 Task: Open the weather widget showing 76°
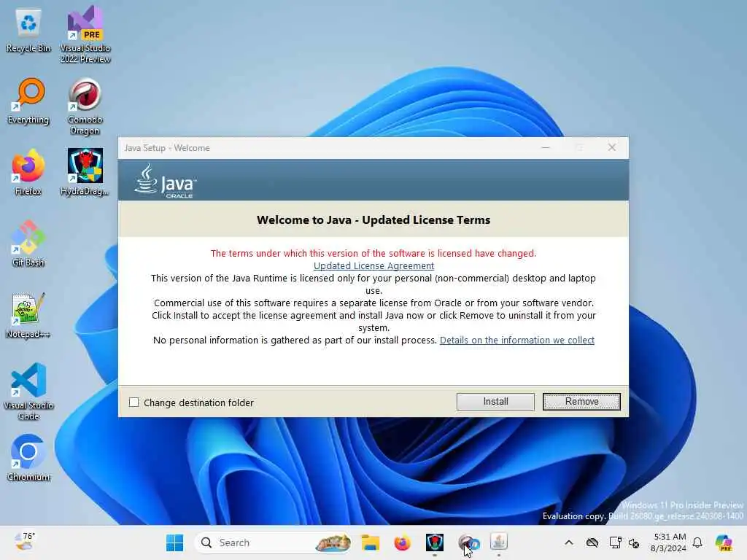25,542
